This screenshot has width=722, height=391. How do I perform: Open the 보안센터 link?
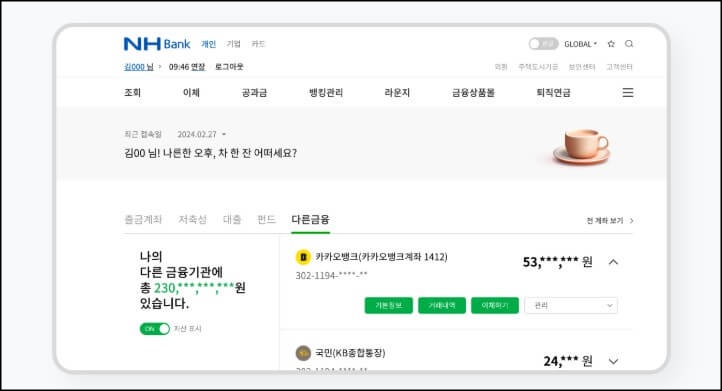pos(582,67)
